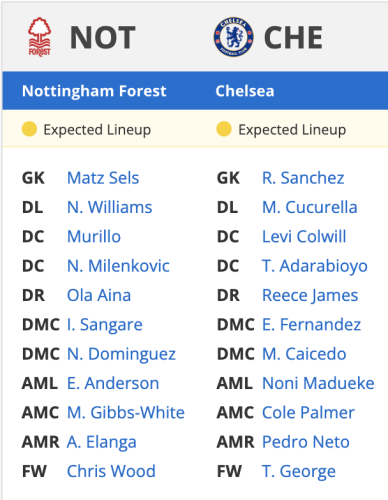Viewport: 388px width, 500px height.
Task: Select N. Williams in Forest lineup
Action: [x=110, y=207]
